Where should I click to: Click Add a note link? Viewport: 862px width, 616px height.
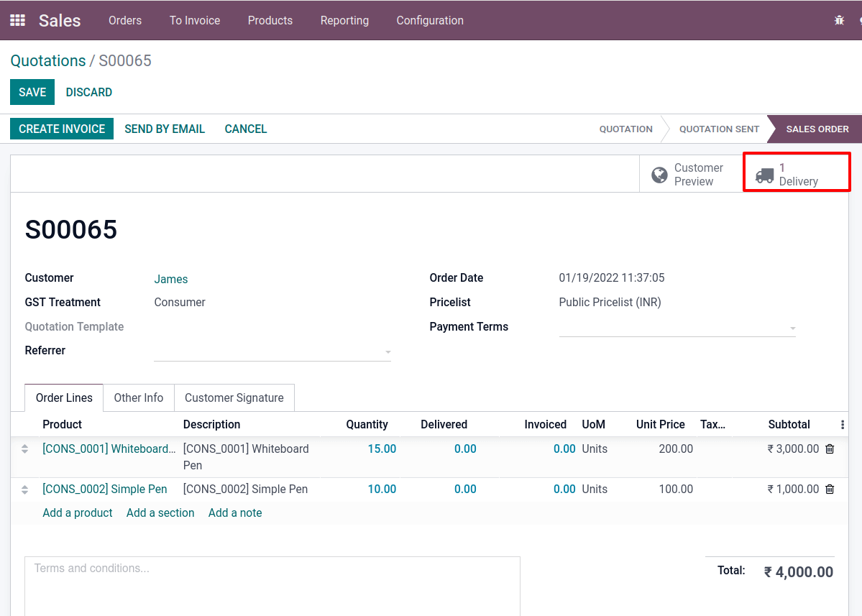click(235, 512)
